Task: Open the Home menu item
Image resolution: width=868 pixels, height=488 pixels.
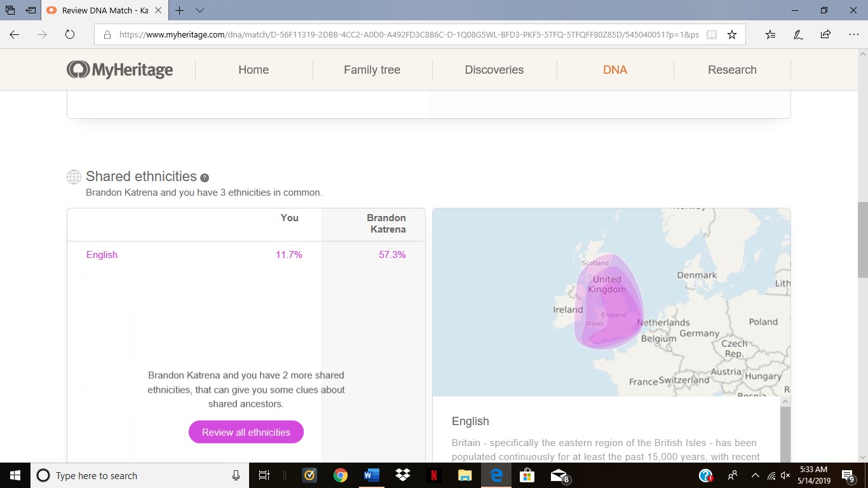Action: 254,70
